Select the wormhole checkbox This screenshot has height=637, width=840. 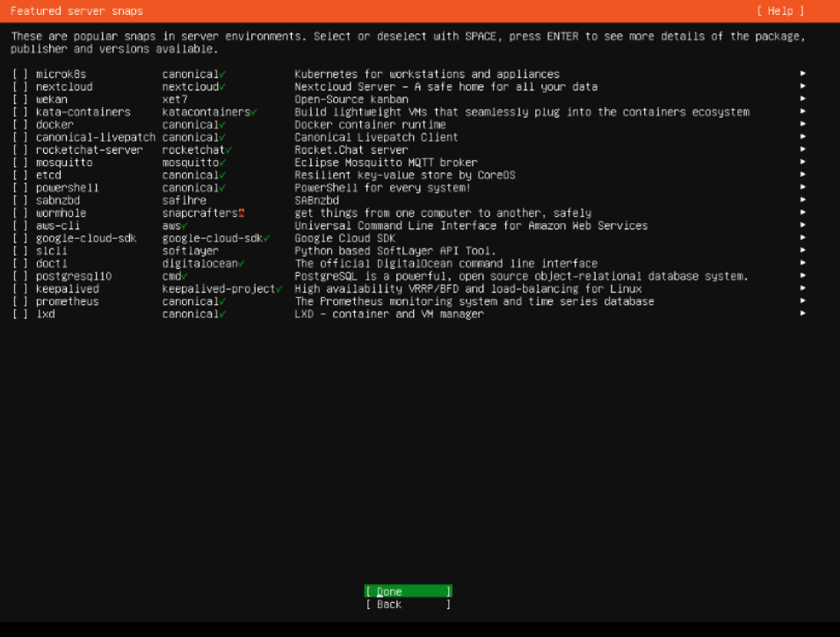coord(20,214)
